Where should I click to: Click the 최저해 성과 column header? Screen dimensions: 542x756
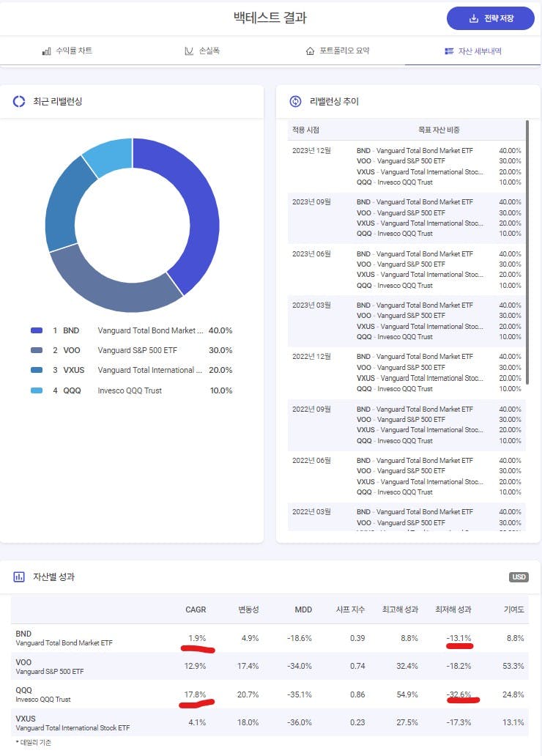453,609
